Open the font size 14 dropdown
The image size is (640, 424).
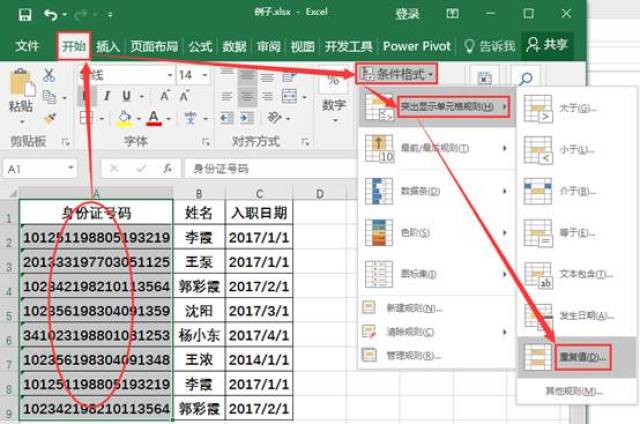205,75
